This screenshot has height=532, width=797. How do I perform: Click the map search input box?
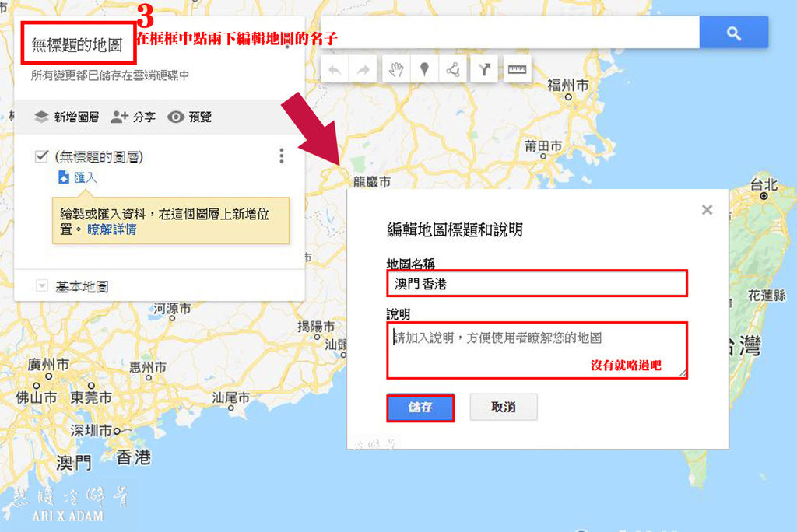pos(511,33)
